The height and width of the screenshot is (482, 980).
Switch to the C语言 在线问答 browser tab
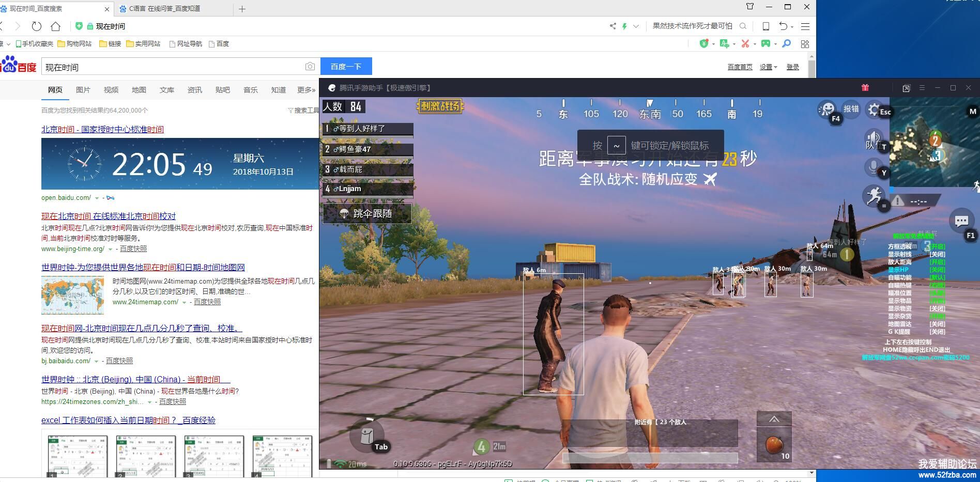click(x=164, y=9)
